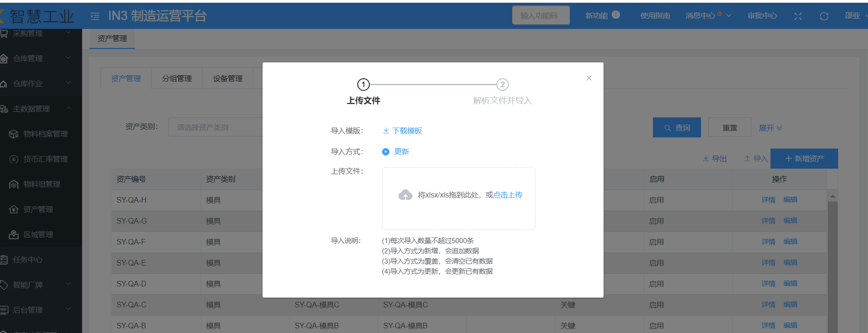Click the 导入 import icon button
This screenshot has height=333, width=868.
[756, 159]
